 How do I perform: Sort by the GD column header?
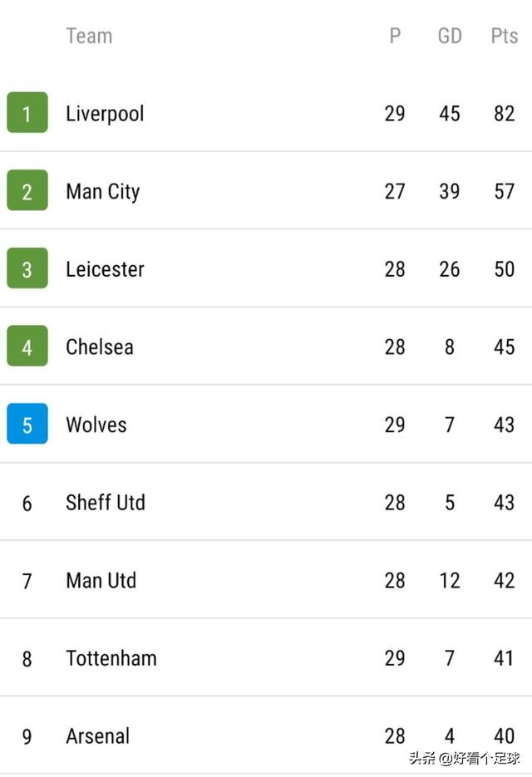click(x=450, y=36)
